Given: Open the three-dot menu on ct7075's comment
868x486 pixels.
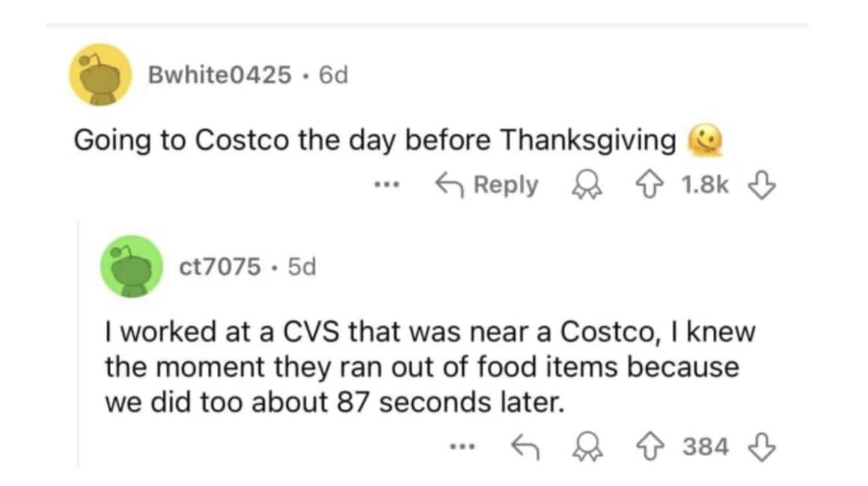Looking at the screenshot, I should click(x=462, y=447).
